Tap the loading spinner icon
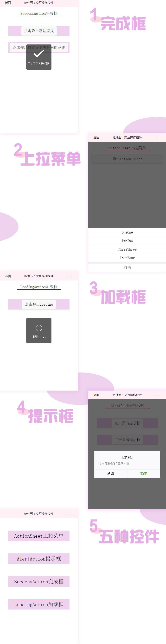Viewport: 166px width, 644px height. 39,328
